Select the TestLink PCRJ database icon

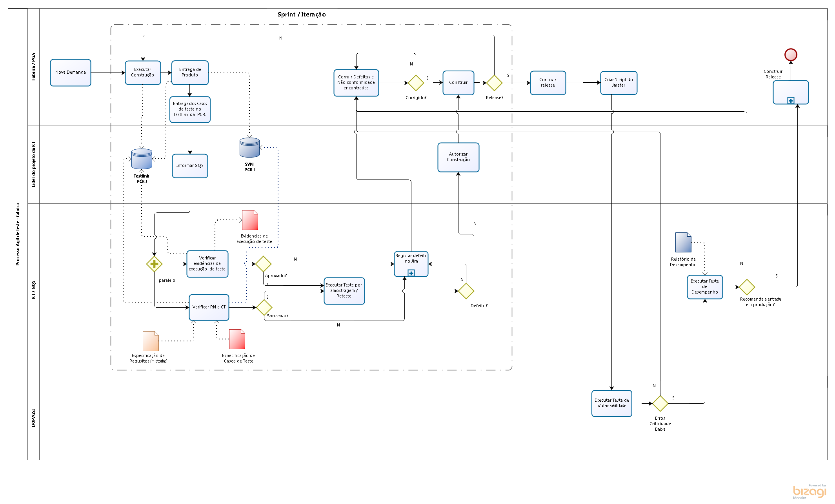[142, 159]
